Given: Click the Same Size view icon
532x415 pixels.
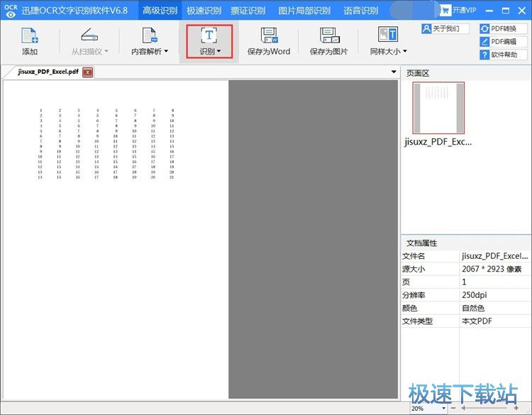Looking at the screenshot, I should tap(388, 34).
